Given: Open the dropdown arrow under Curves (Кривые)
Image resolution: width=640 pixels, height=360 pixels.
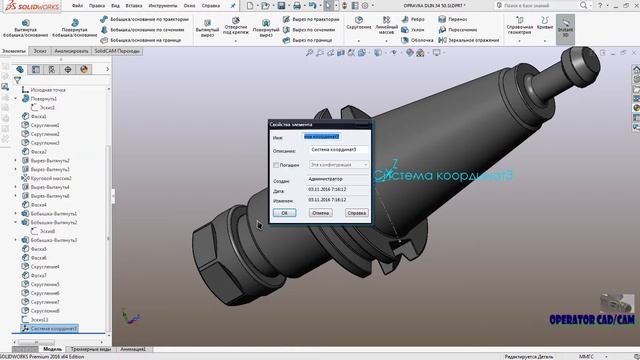Looking at the screenshot, I should [545, 41].
